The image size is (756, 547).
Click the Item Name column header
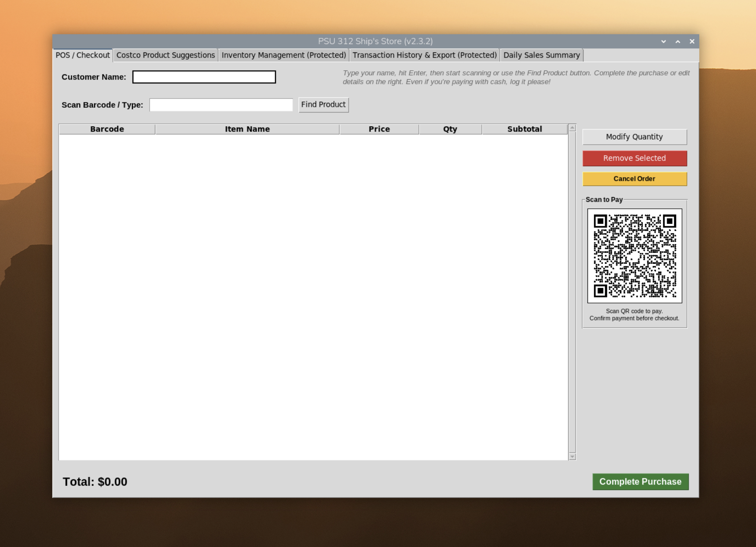point(247,129)
